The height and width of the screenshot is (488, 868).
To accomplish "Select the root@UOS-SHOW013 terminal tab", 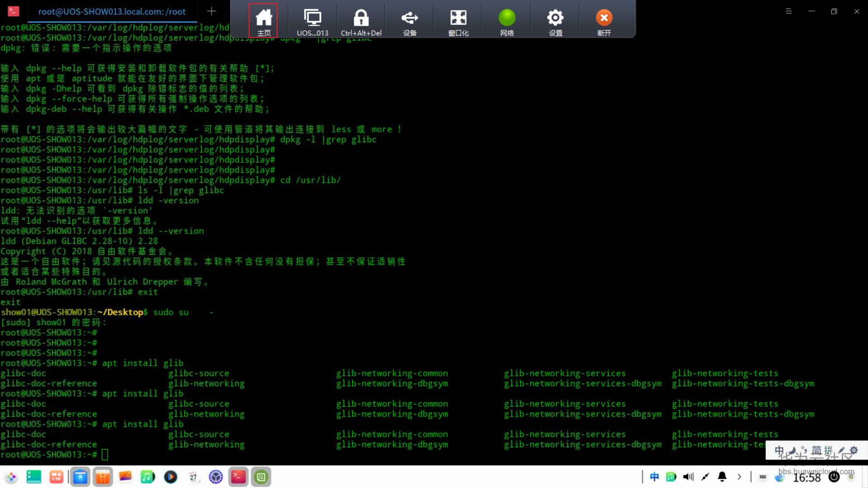I will click(x=112, y=12).
